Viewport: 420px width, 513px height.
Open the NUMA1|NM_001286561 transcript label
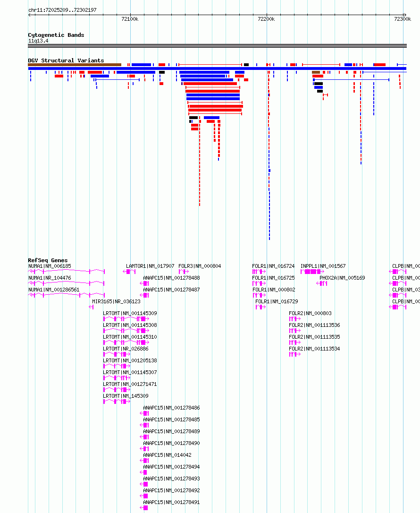(54, 290)
